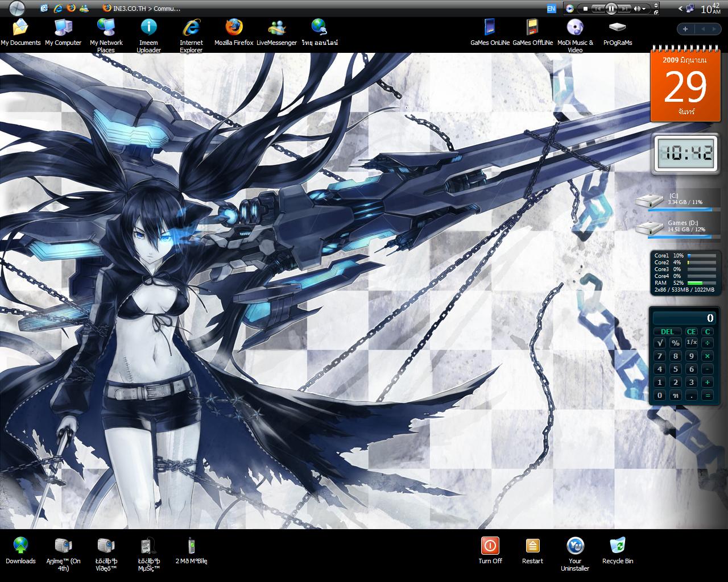This screenshot has height=582, width=728.
Task: Open the วิทยุ ออนไลน์ shortcut
Action: click(320, 32)
